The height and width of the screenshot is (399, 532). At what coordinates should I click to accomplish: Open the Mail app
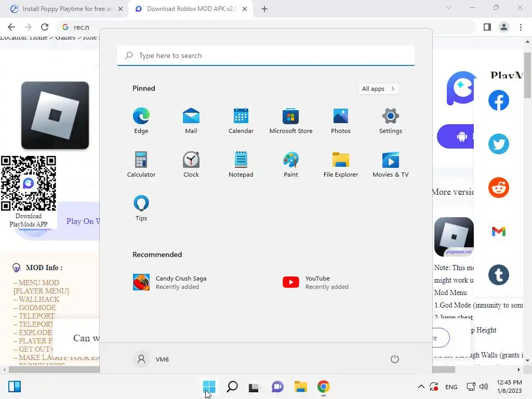point(191,121)
